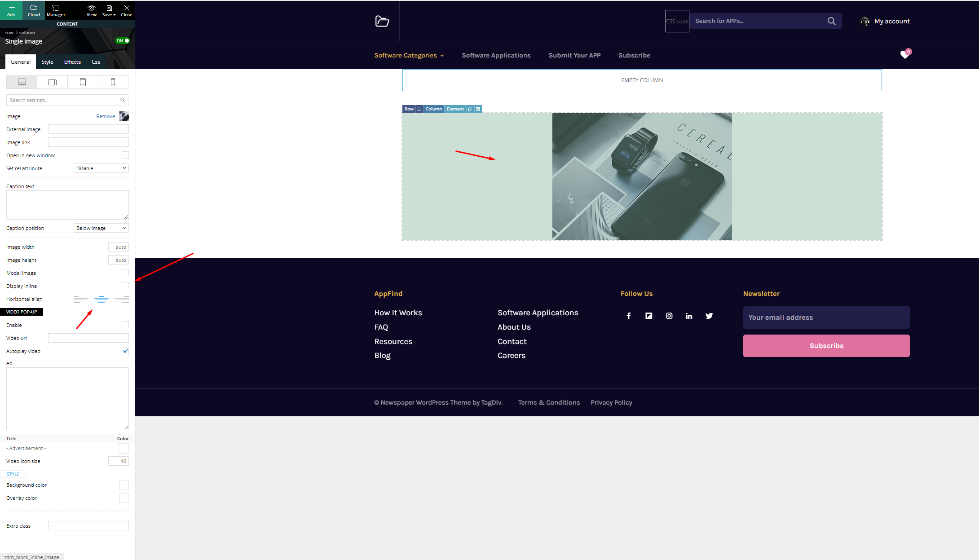Viewport: 979px width, 560px height.
Task: Click the Extra class field
Action: 88,526
